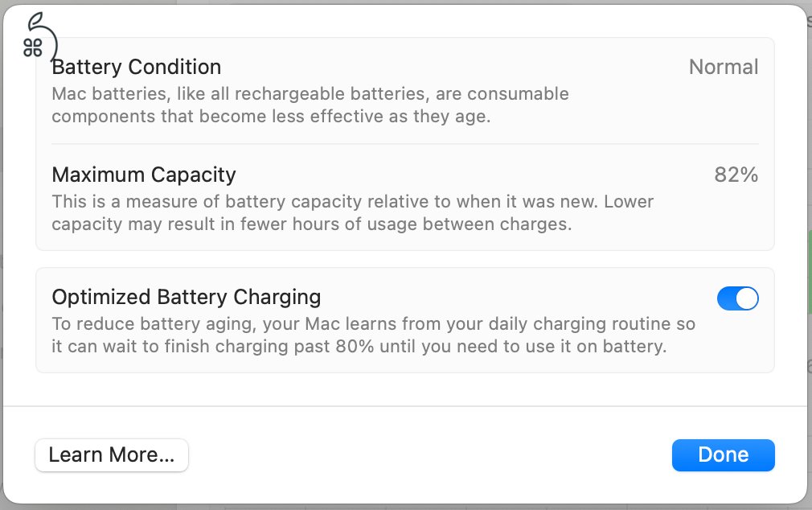Image resolution: width=812 pixels, height=510 pixels.
Task: Click the 'capacity may result in fewer hours' line
Action: point(311,224)
